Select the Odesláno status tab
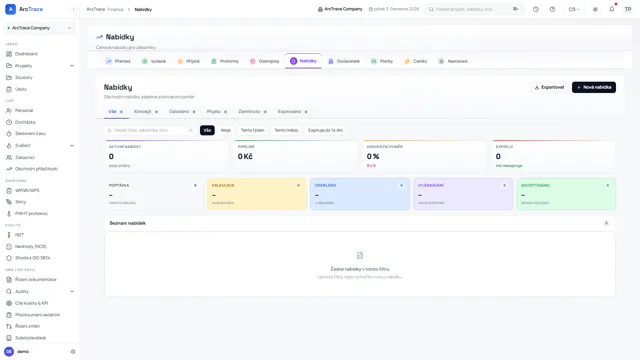 click(182, 111)
